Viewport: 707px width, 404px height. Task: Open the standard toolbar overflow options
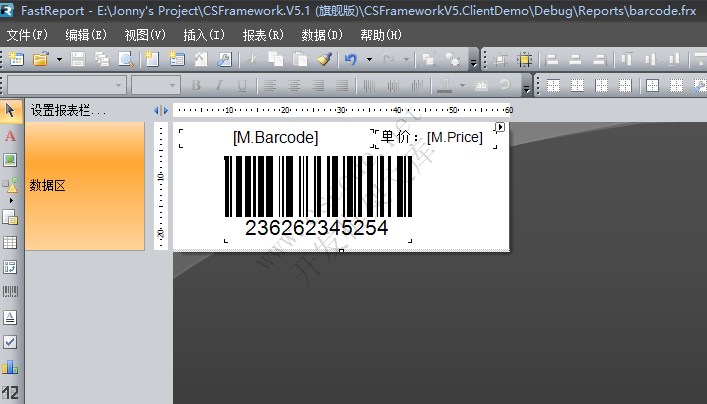pos(473,63)
